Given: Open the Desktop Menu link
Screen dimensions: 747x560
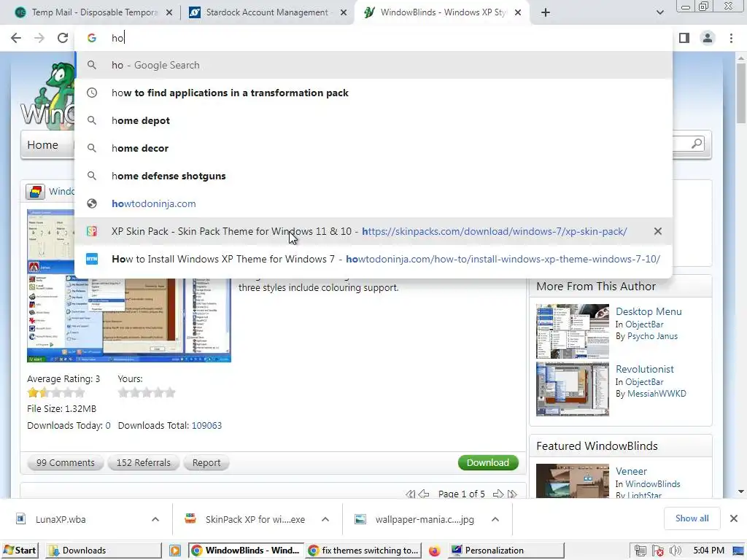Looking at the screenshot, I should click(x=649, y=312).
